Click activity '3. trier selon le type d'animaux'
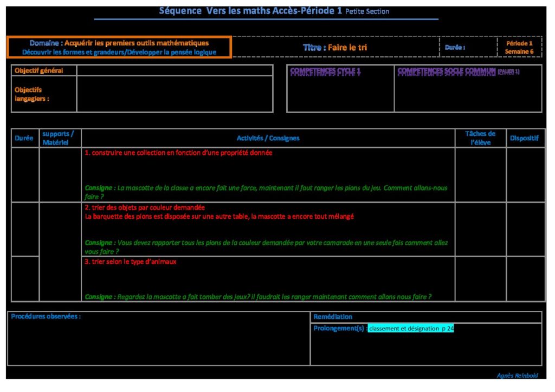The width and height of the screenshot is (555, 392). [x=130, y=262]
